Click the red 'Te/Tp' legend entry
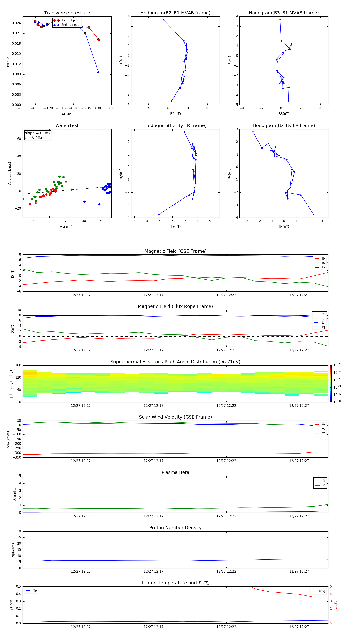Screen dimensions: 351x644 coord(318,591)
